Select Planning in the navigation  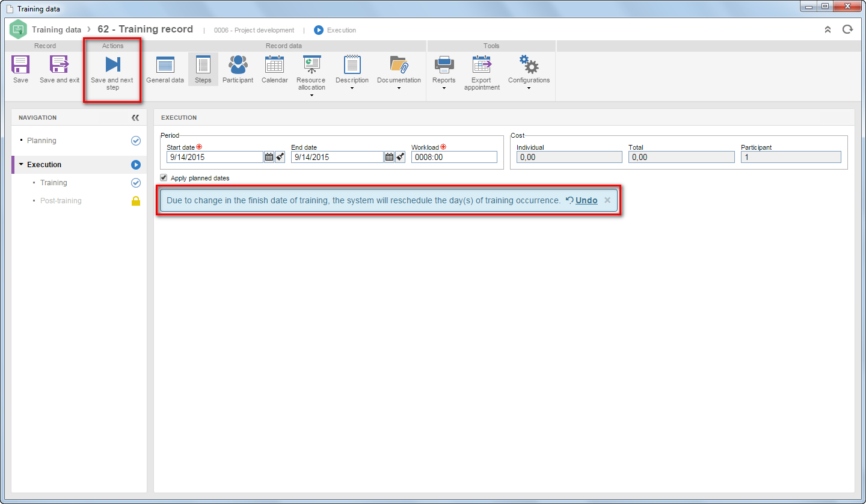pos(41,141)
